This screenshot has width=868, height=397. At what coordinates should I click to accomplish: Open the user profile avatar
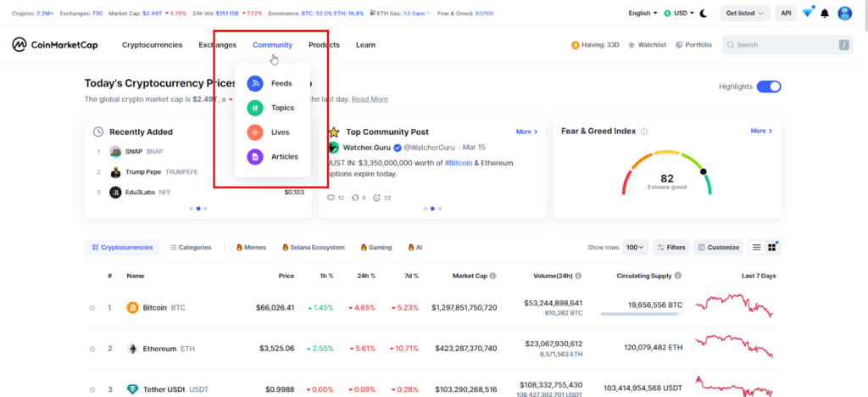pos(845,14)
